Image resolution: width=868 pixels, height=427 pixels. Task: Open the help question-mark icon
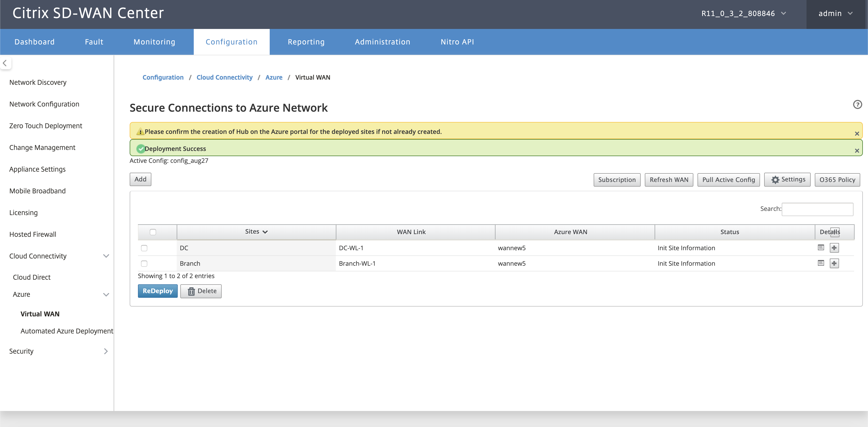(857, 104)
